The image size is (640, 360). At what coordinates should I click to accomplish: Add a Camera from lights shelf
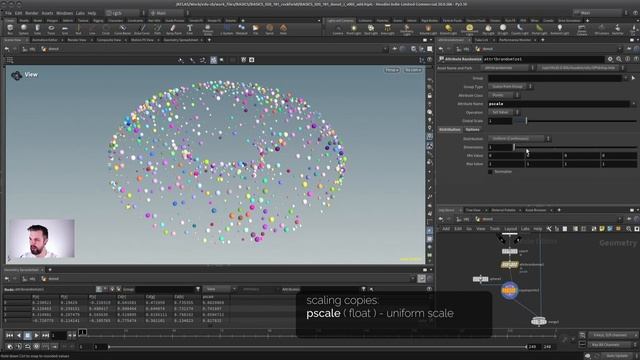pos(338,29)
